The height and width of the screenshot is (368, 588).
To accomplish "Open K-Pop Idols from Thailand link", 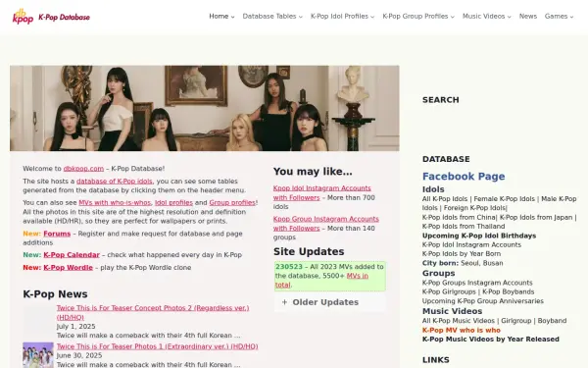I will click(x=464, y=227).
